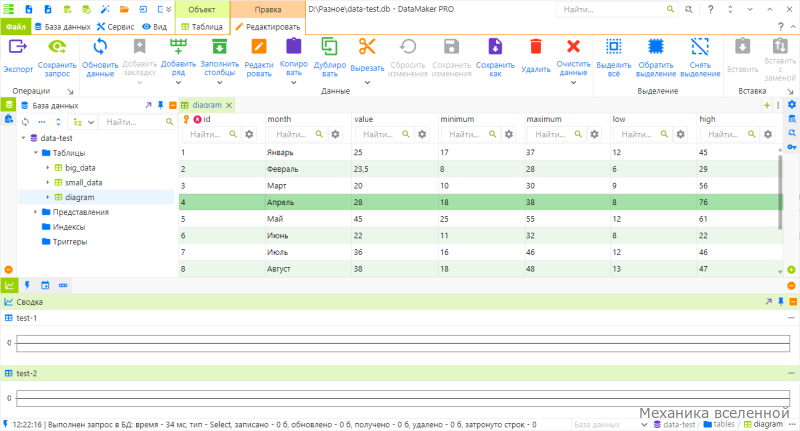800x431 pixels.
Task: Click the table vertical scrollbar
Action: coord(780,191)
